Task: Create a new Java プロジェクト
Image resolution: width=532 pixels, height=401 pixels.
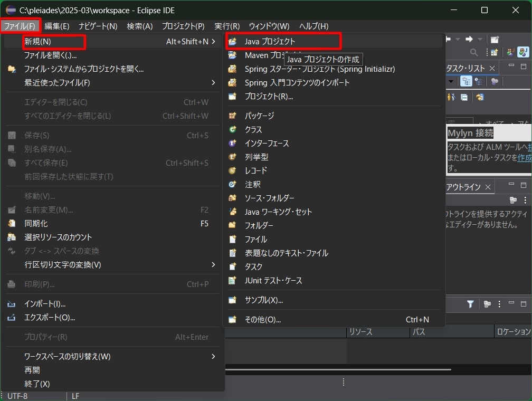Action: point(334,41)
